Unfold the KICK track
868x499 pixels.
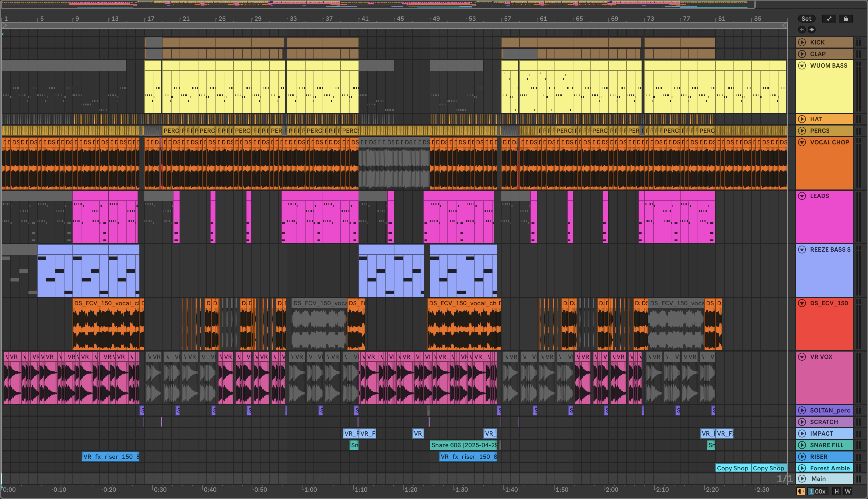pos(802,43)
